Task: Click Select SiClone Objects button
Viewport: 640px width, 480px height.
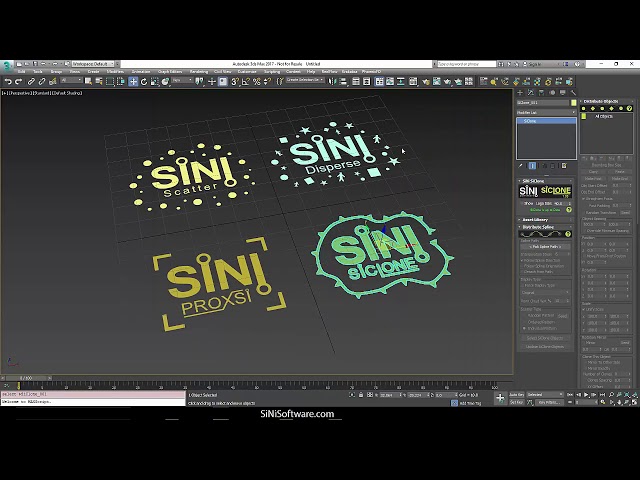Action: pyautogui.click(x=545, y=338)
